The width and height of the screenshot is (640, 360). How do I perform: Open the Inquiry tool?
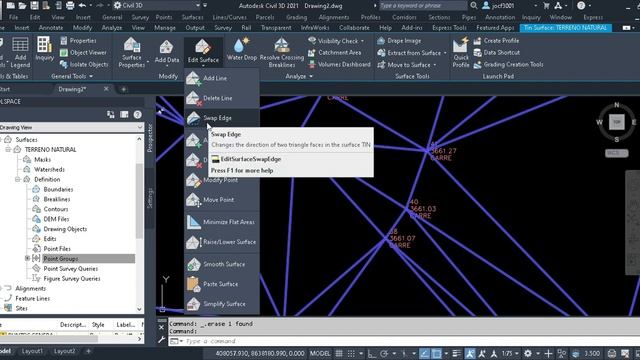44,49
